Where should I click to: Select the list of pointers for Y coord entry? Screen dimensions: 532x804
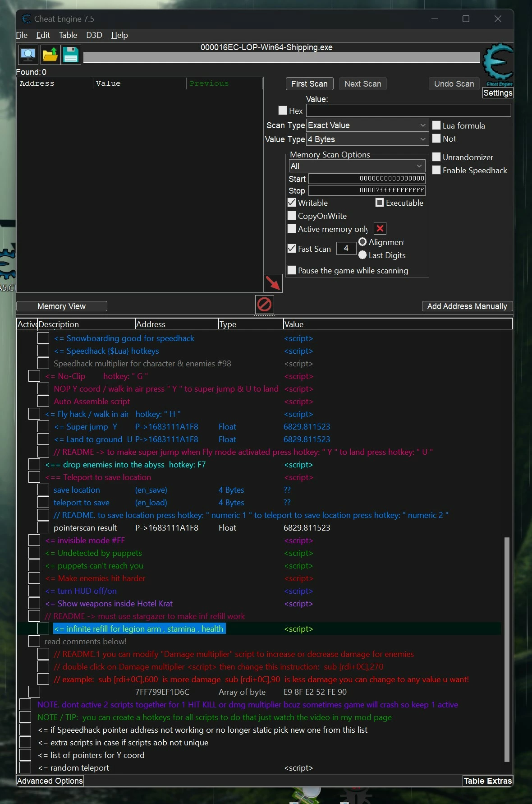tap(91, 755)
